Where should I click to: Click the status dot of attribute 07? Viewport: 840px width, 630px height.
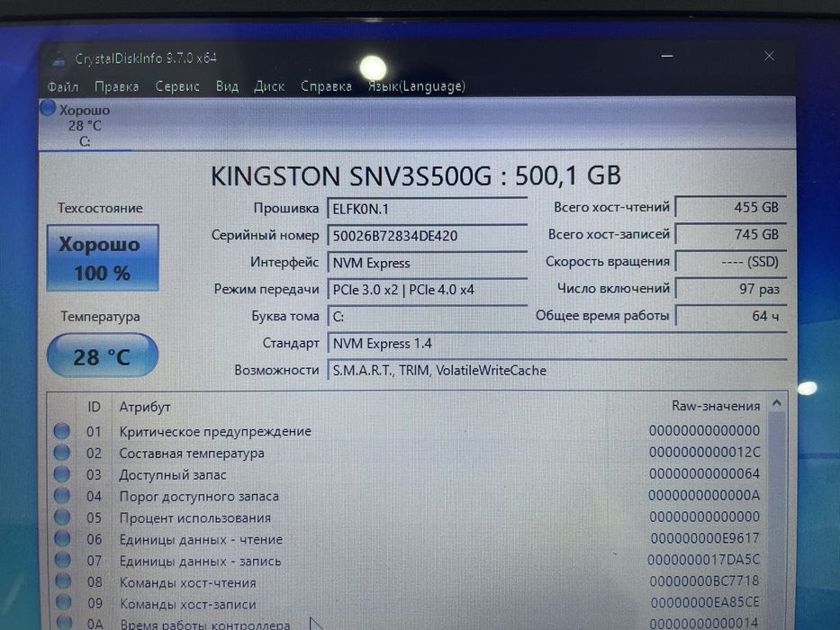pyautogui.click(x=63, y=560)
